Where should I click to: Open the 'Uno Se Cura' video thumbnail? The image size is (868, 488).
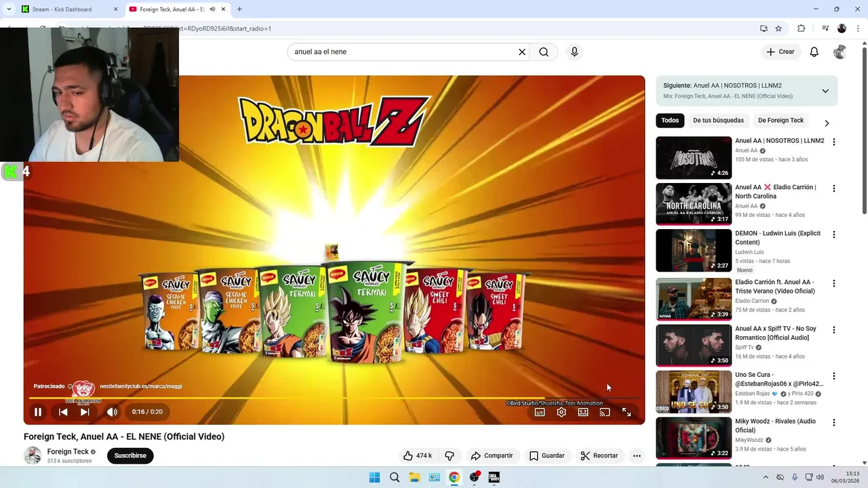(x=694, y=392)
